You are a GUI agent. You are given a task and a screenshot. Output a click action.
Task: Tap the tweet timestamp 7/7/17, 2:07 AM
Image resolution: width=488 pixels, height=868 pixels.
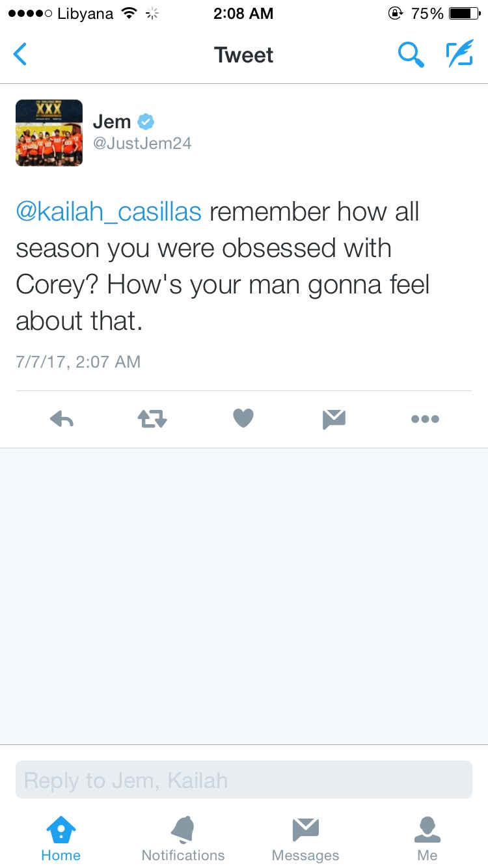[x=78, y=362]
